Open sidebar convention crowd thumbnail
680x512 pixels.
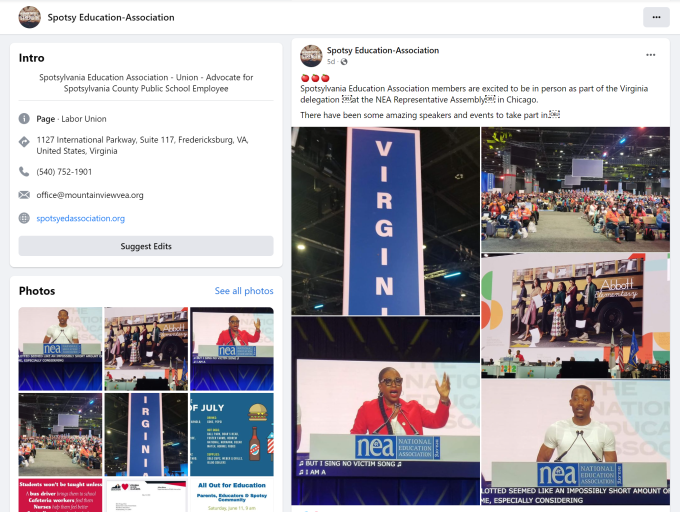[60, 434]
